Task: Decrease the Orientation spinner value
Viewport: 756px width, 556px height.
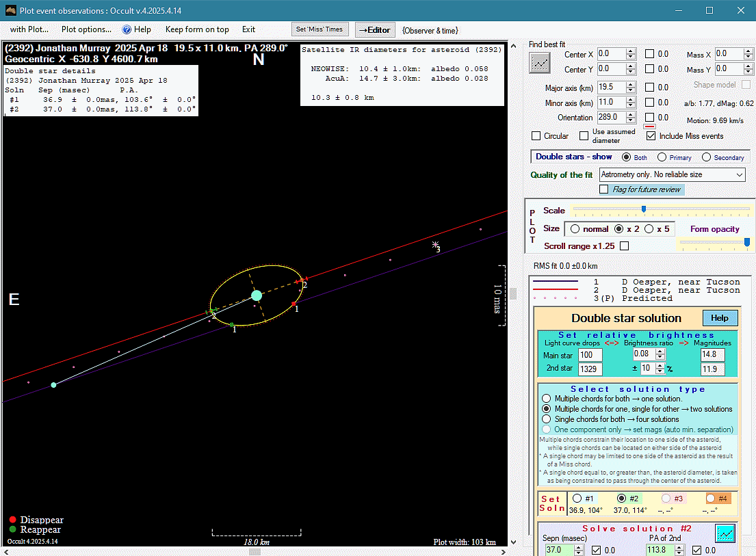Action: (631, 120)
